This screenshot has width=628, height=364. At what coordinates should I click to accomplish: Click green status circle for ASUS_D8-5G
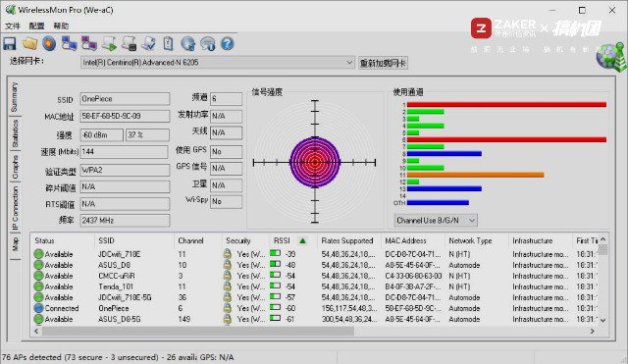click(x=38, y=319)
